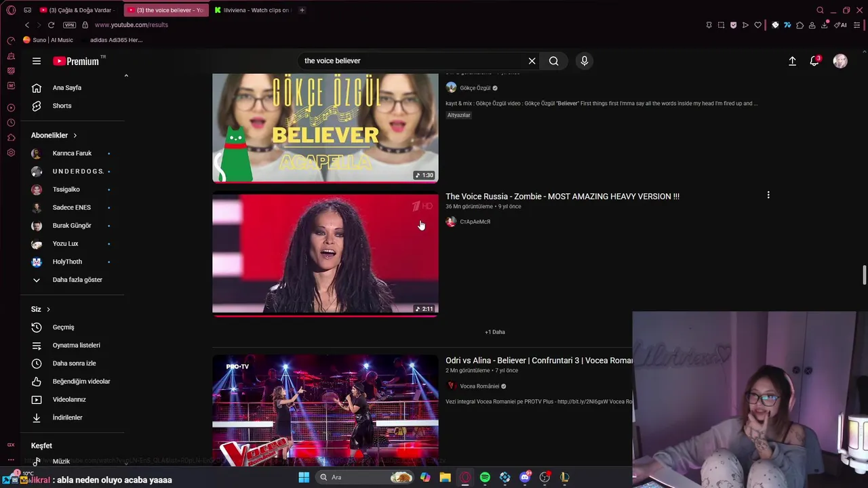Clear the search box with the X
The width and height of the screenshot is (868, 488).
point(532,61)
